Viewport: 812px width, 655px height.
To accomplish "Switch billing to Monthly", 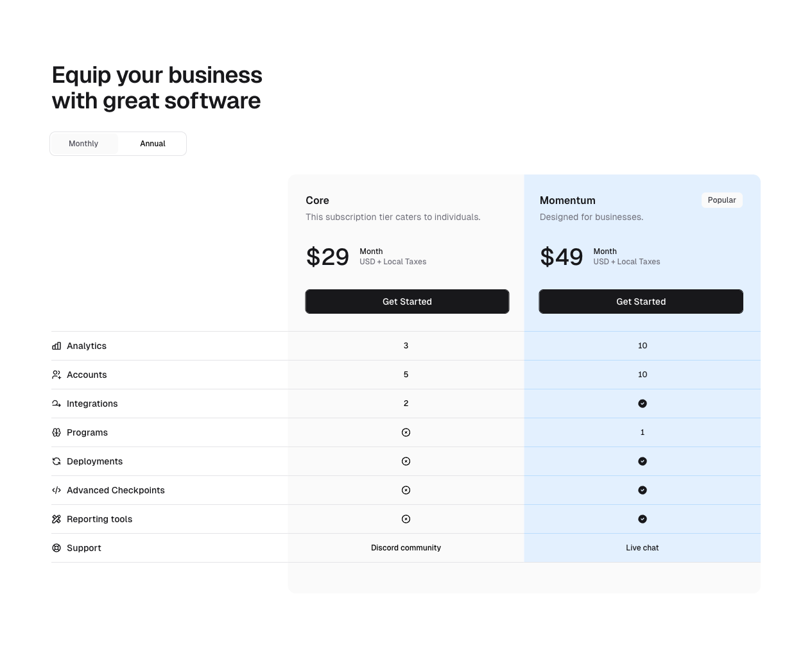I will click(83, 144).
